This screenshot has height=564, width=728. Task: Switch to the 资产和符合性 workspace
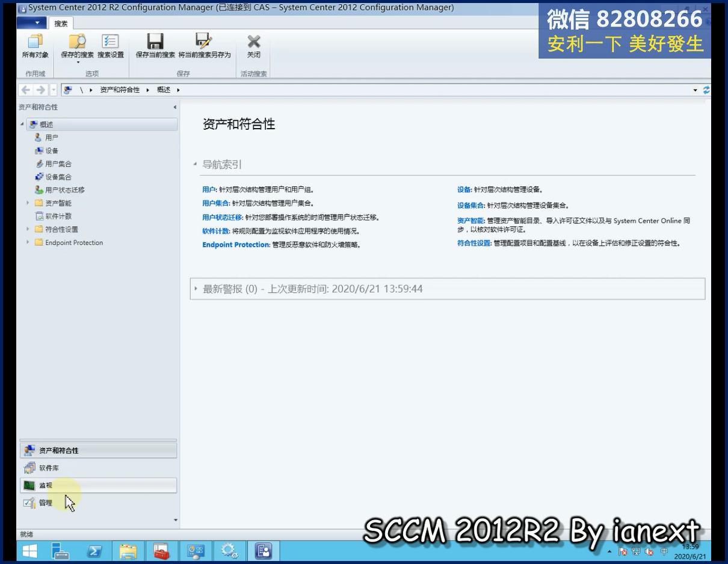click(99, 450)
